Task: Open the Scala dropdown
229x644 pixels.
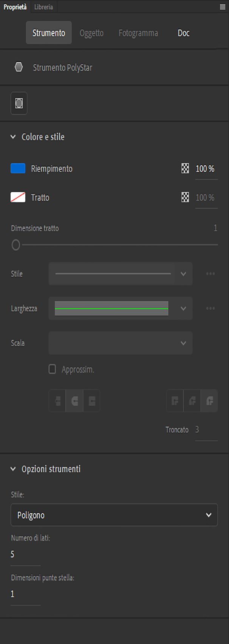Action: [x=120, y=343]
